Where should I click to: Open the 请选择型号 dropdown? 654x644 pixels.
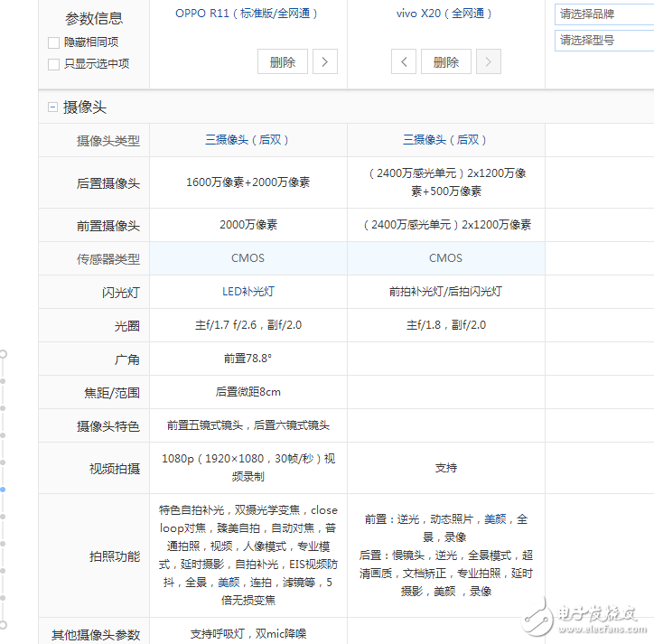coord(604,41)
